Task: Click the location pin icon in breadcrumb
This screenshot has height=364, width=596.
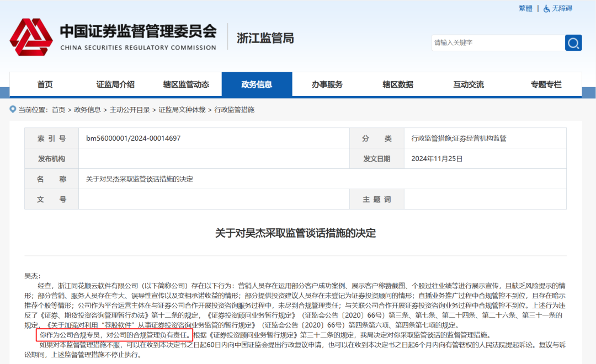Action: pos(13,109)
